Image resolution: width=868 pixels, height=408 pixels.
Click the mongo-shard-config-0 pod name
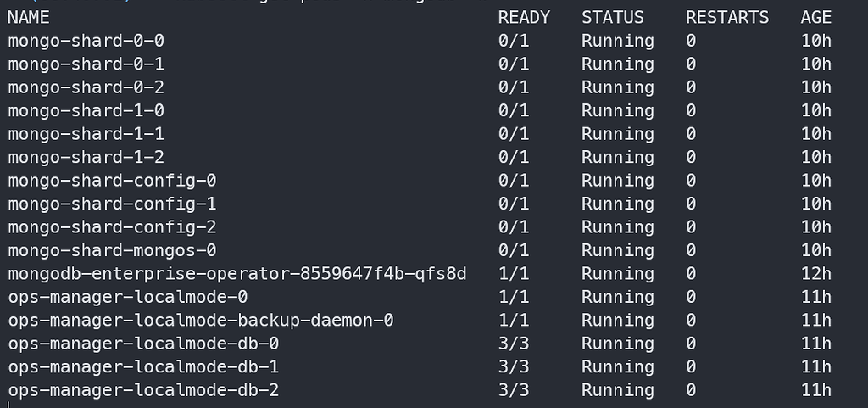[x=113, y=181]
